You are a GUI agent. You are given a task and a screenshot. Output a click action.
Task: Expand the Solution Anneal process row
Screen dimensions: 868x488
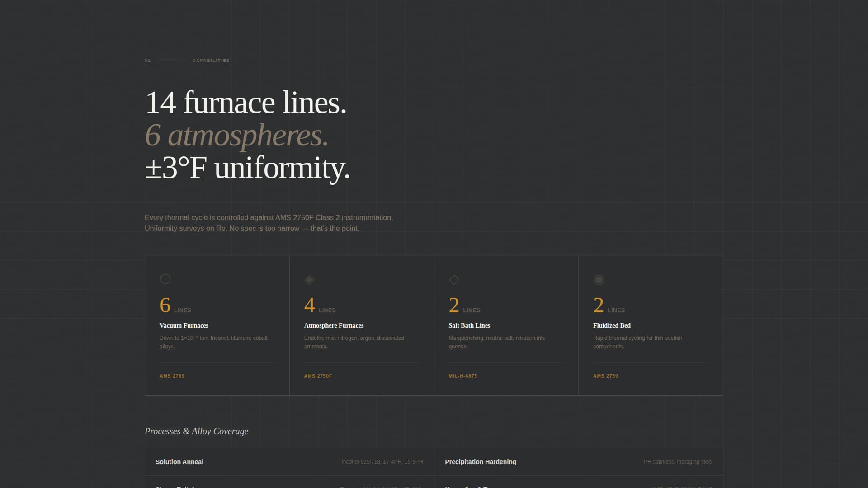(289, 462)
